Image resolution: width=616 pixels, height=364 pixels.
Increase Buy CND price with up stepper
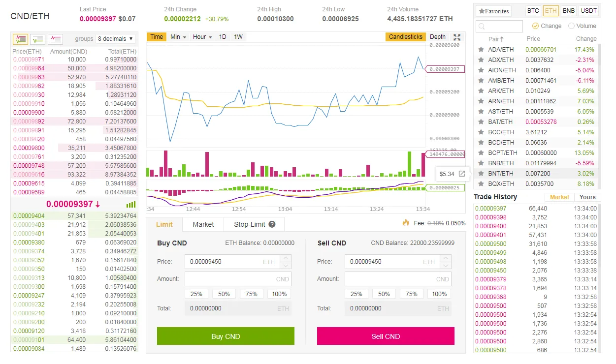tap(286, 258)
